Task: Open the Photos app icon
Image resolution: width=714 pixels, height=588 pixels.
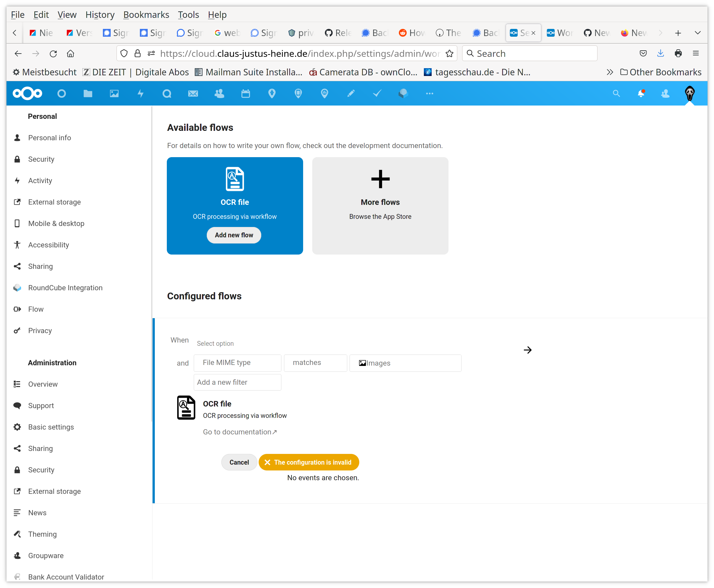Action: [x=114, y=94]
